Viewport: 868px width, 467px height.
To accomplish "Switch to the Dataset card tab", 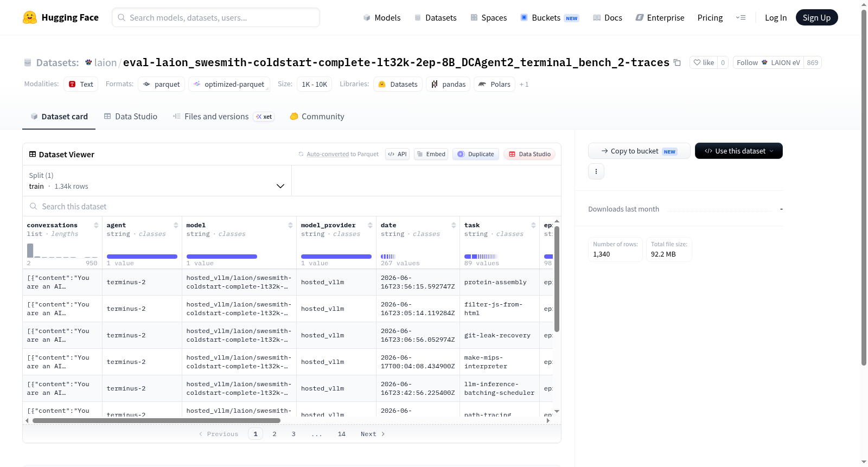I will tap(59, 116).
